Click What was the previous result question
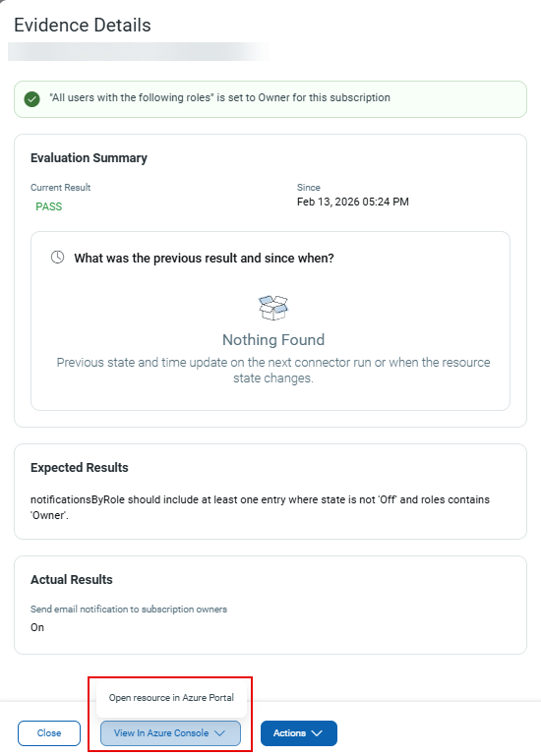Screen dimensions: 541x756 click(204, 258)
